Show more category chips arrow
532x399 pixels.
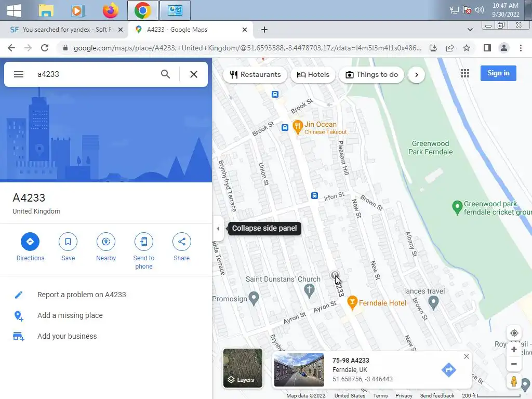point(417,75)
